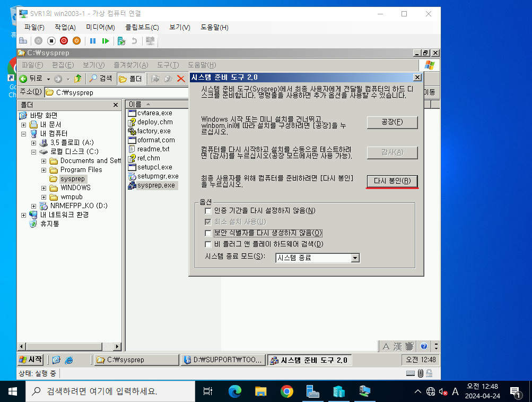Click the Show Desktop quick launch icon
Screen dimensions: 532x402
(x=56, y=360)
